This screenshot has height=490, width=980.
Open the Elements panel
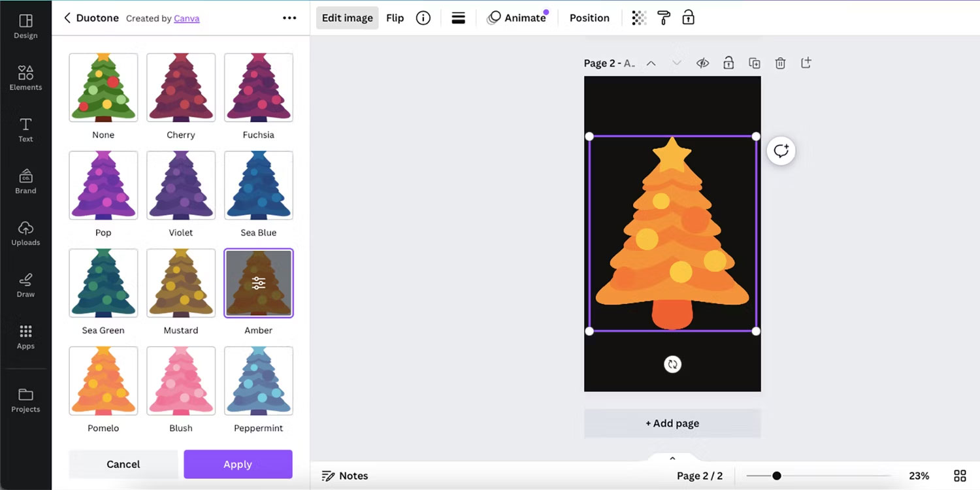pyautogui.click(x=25, y=78)
